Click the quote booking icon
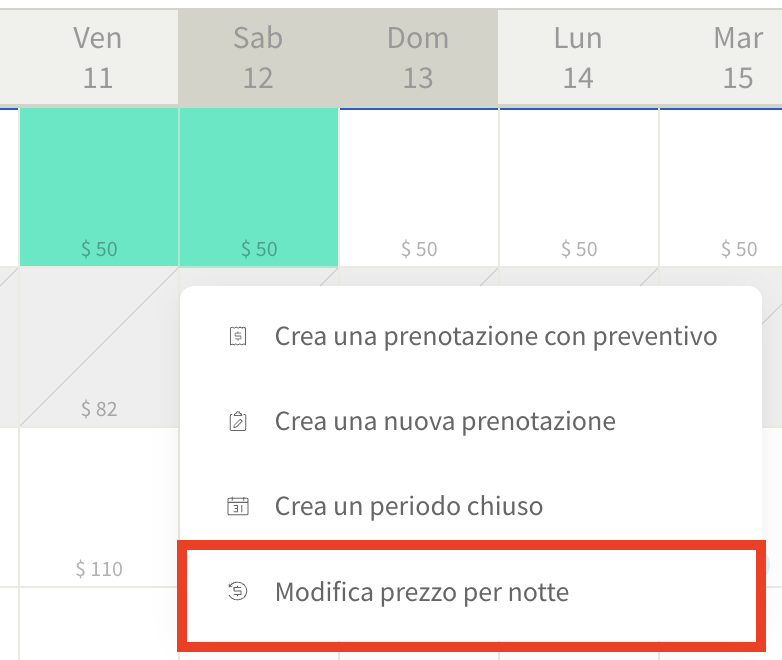This screenshot has height=660, width=782. point(237,337)
